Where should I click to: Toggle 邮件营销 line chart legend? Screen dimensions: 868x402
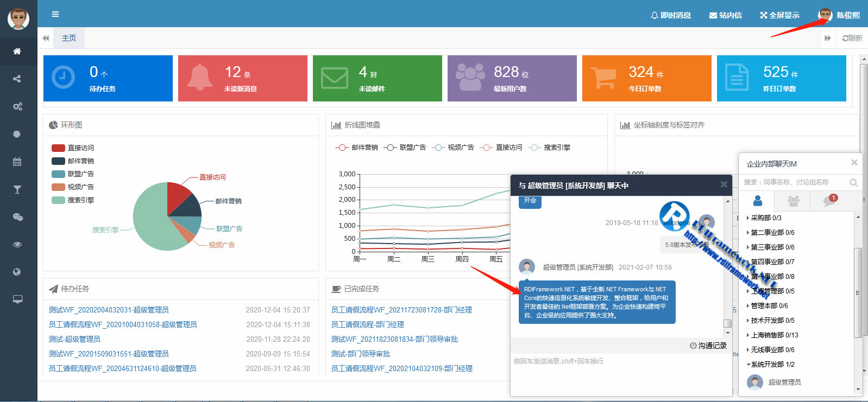(x=356, y=148)
